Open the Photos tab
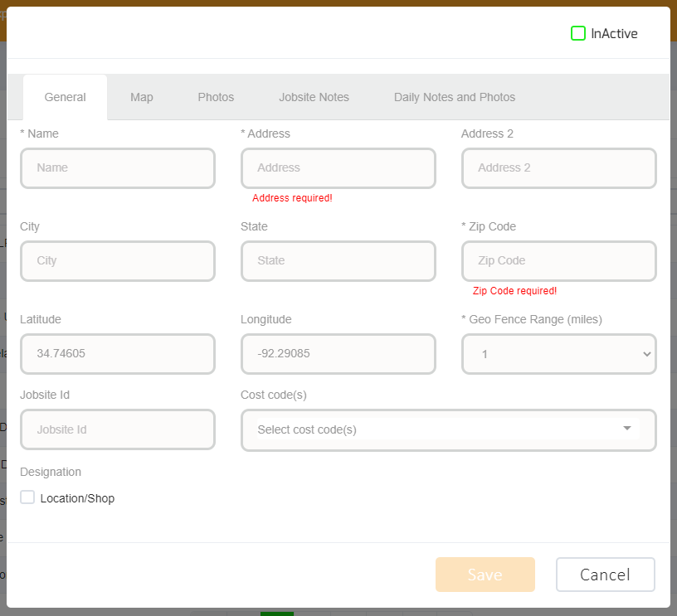Image resolution: width=677 pixels, height=616 pixels. coord(215,97)
